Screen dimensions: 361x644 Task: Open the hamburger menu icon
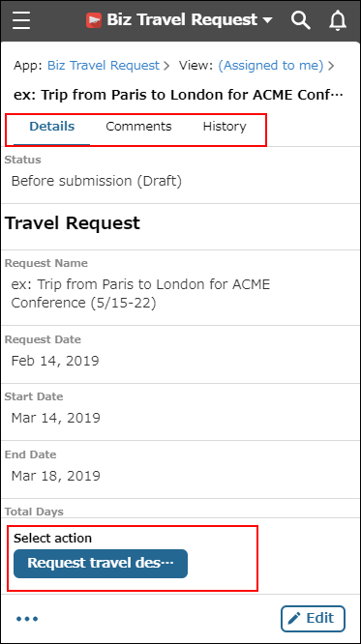coord(21,20)
